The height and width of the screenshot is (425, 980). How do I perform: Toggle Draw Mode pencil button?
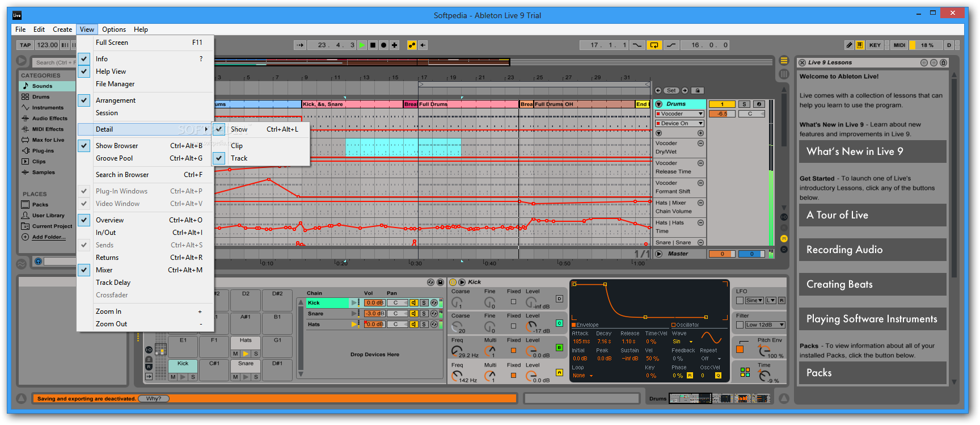(849, 45)
